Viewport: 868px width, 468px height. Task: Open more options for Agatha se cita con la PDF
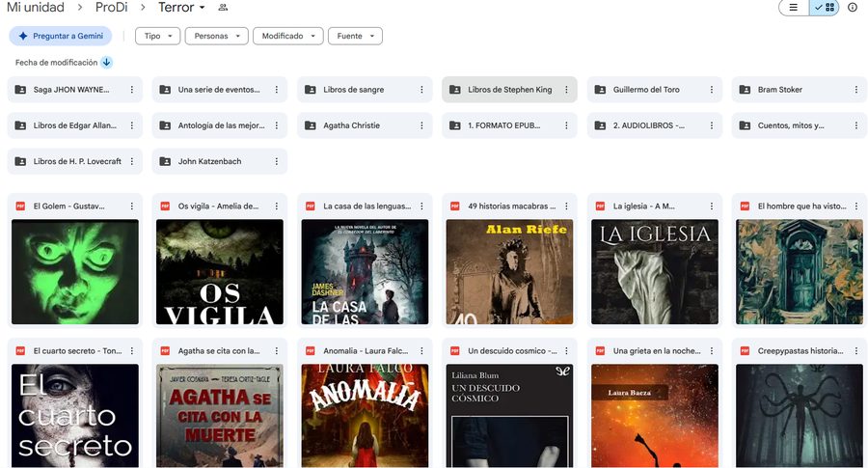(276, 351)
